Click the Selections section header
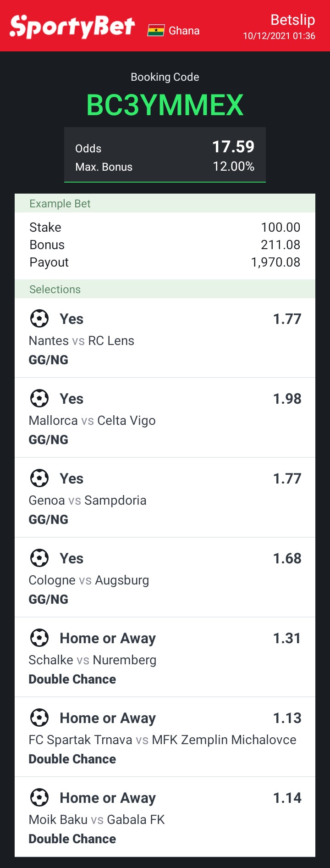 55,289
